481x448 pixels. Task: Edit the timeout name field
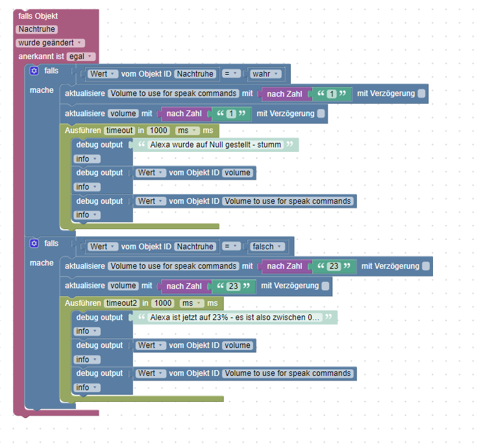tap(119, 131)
